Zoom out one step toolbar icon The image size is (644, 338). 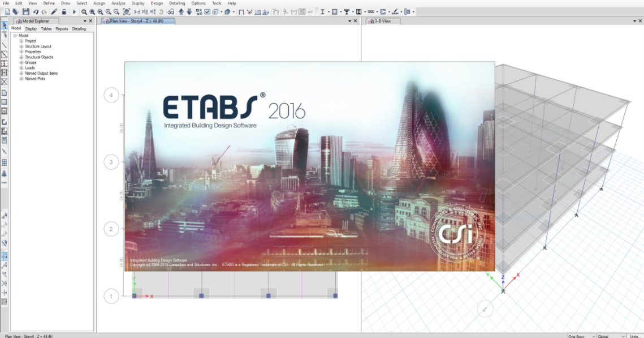point(116,12)
